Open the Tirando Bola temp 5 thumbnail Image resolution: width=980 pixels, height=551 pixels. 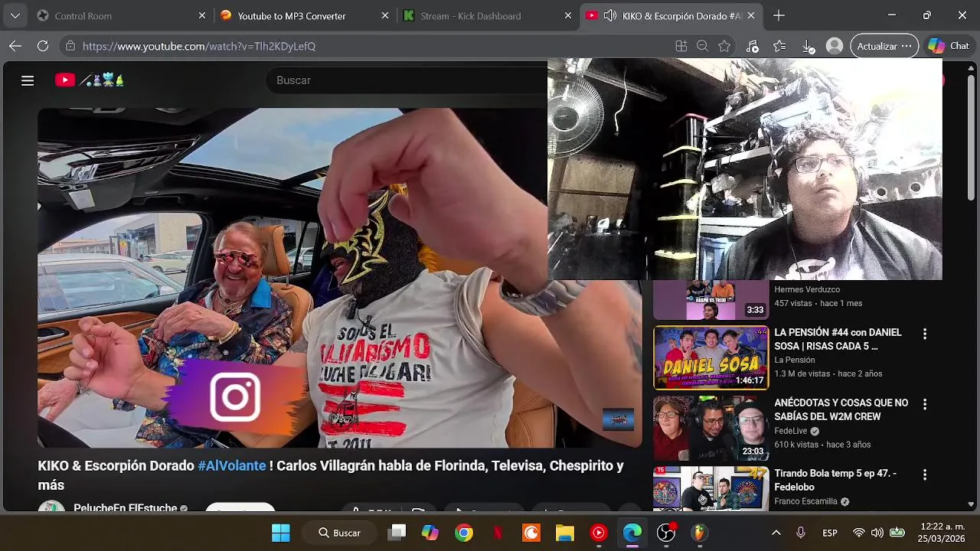(710, 489)
